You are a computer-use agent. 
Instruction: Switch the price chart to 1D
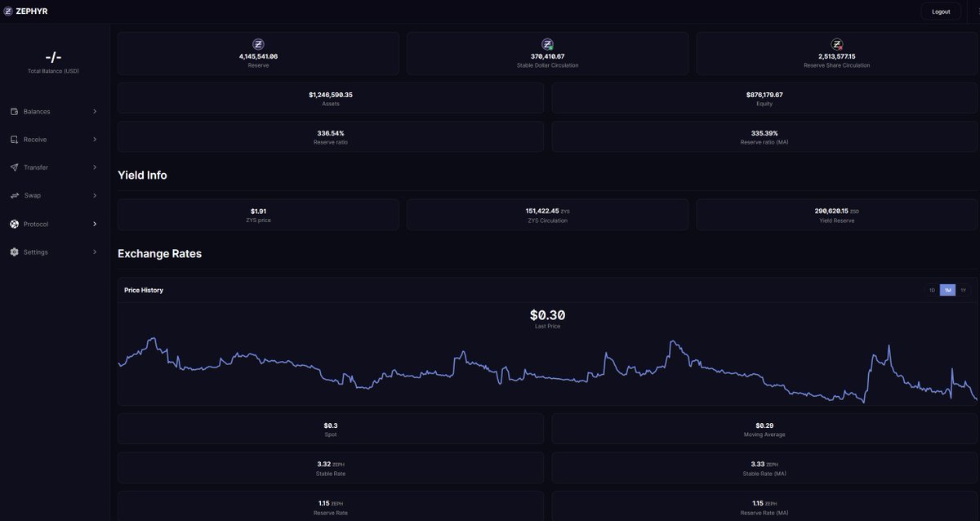(932, 290)
